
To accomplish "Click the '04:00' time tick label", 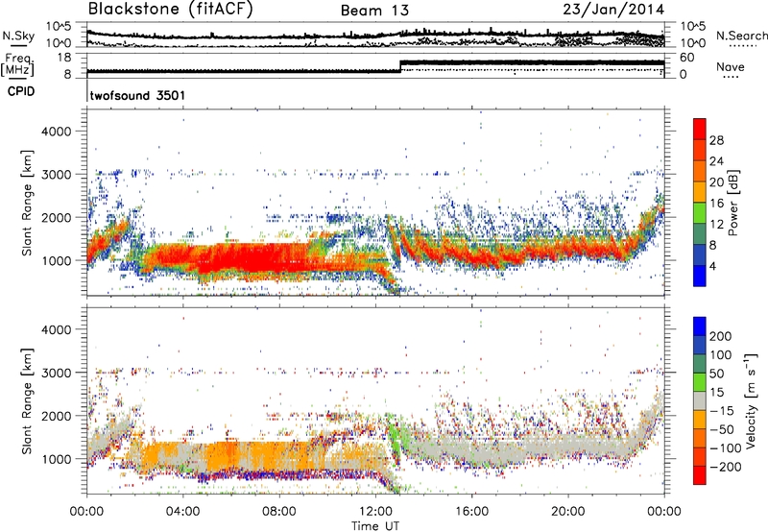I will pos(182,512).
